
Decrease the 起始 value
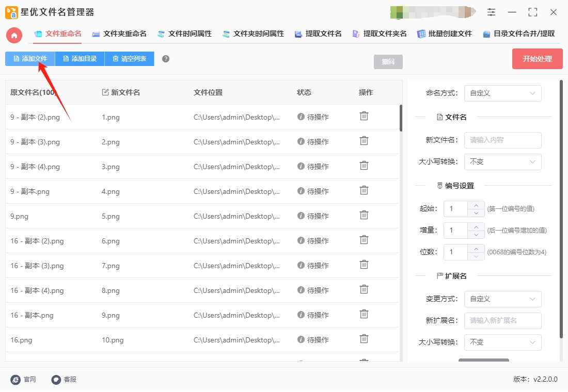(476, 213)
